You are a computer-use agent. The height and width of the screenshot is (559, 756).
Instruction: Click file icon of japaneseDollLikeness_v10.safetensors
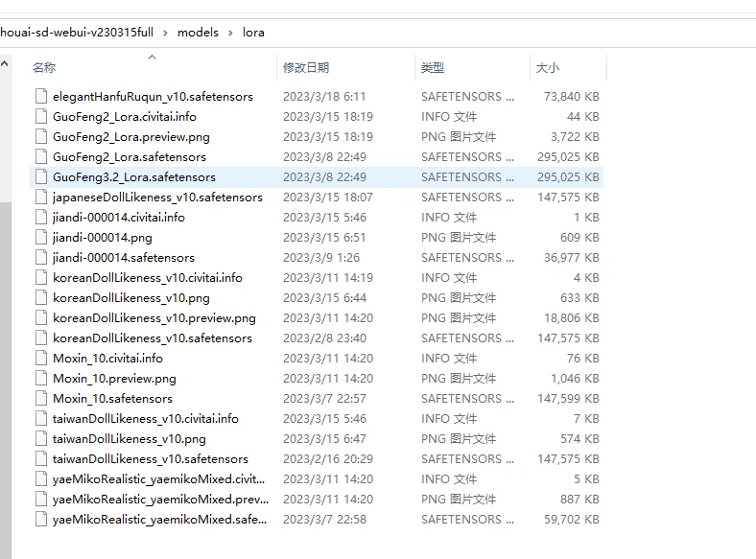pyautogui.click(x=41, y=198)
